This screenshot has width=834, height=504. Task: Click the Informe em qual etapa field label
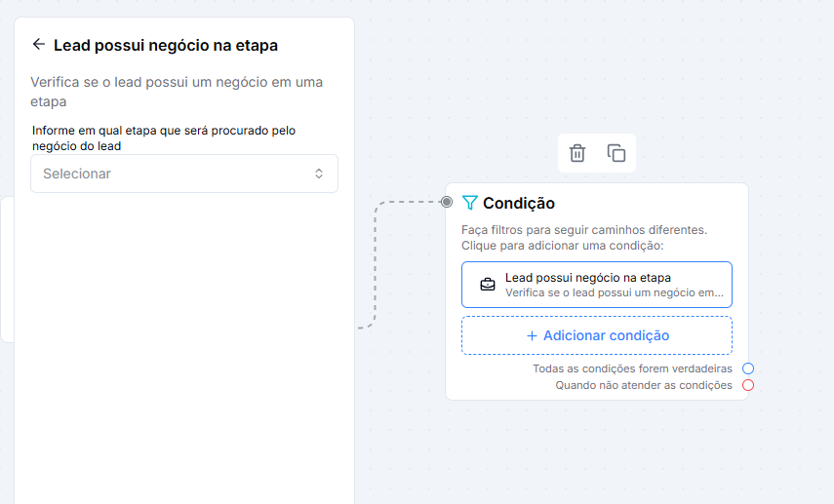(x=164, y=138)
